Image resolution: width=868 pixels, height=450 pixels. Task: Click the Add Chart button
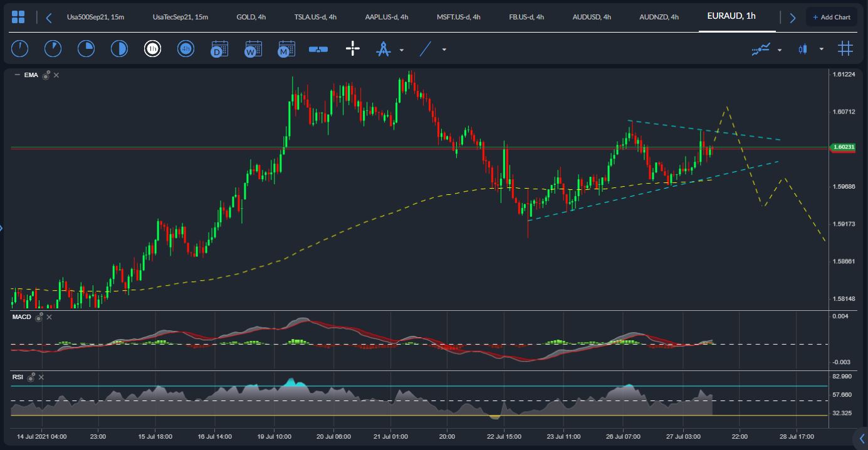(832, 16)
